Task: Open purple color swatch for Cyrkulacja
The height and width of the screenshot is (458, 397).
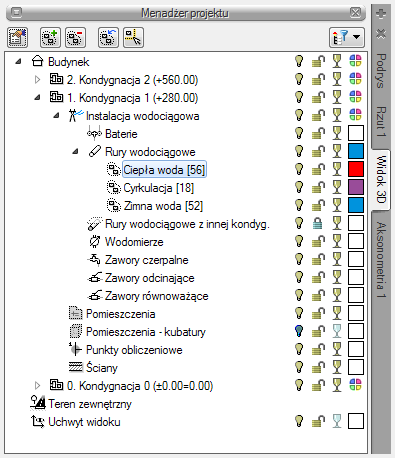Action: coord(356,187)
